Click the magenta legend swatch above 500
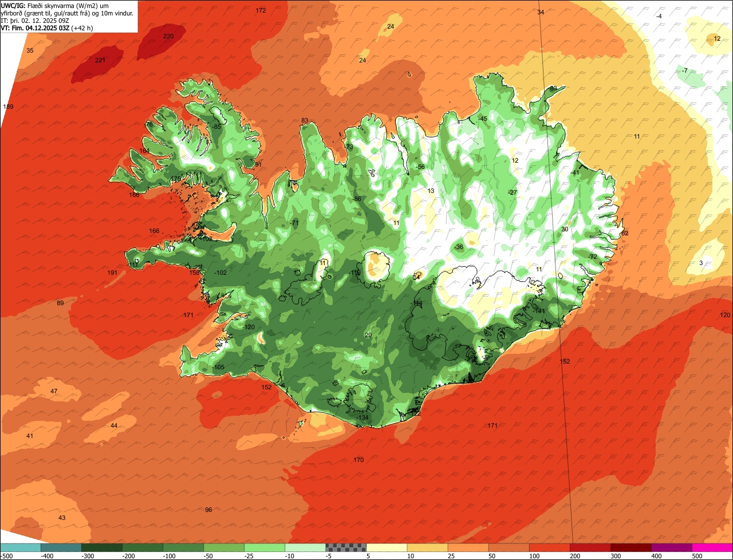 pos(712,547)
